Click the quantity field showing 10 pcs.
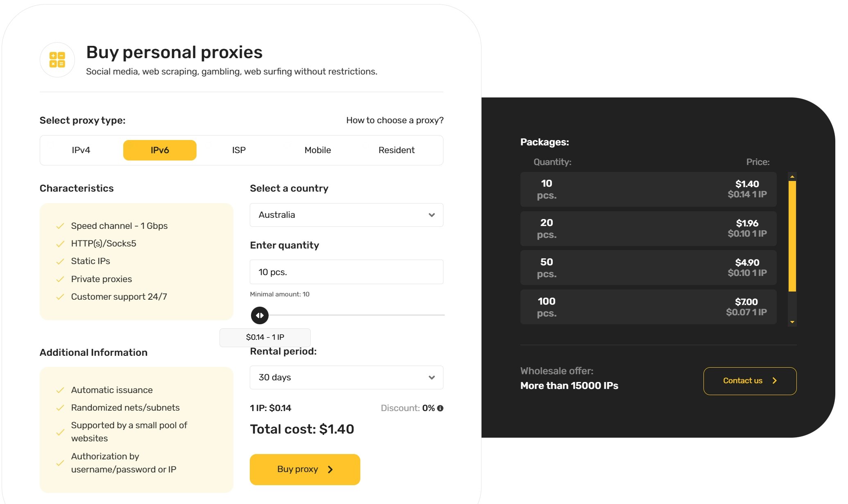This screenshot has height=504, width=848. click(x=346, y=272)
